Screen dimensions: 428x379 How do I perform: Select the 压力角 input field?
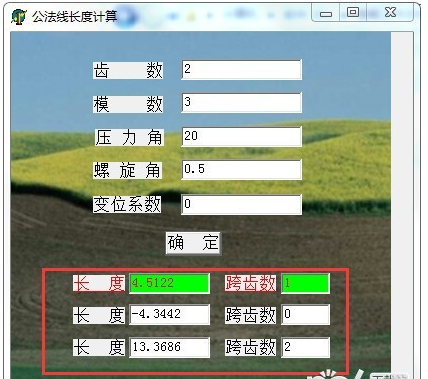click(x=242, y=136)
